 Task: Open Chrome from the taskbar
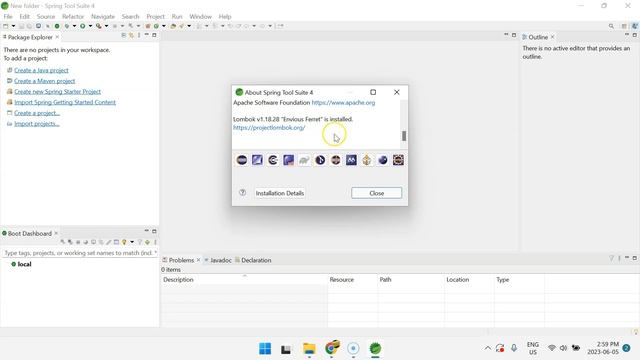tap(332, 349)
